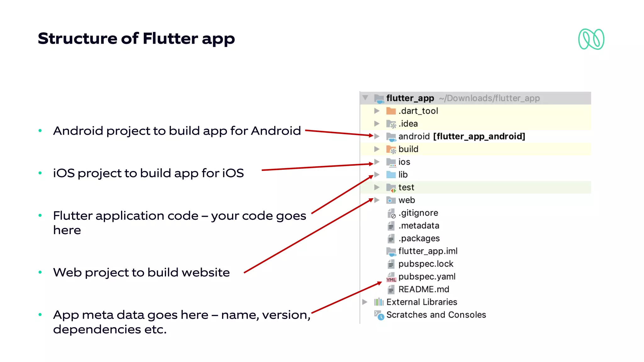The height and width of the screenshot is (362, 644).
Task: Click the 'App meta data goes here' bullet
Action: click(182, 322)
